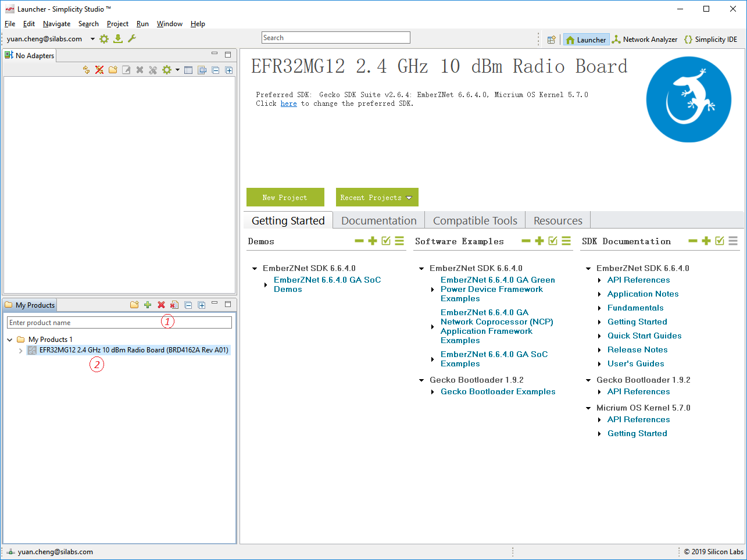Expand all Demos with plus icon
This screenshot has width=747, height=560.
373,241
